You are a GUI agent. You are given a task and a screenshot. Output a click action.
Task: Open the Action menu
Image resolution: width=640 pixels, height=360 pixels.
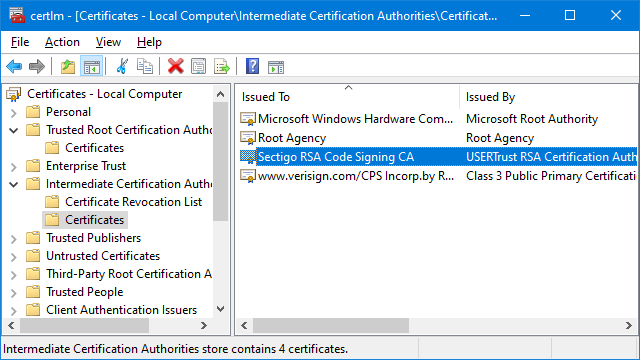coord(62,42)
